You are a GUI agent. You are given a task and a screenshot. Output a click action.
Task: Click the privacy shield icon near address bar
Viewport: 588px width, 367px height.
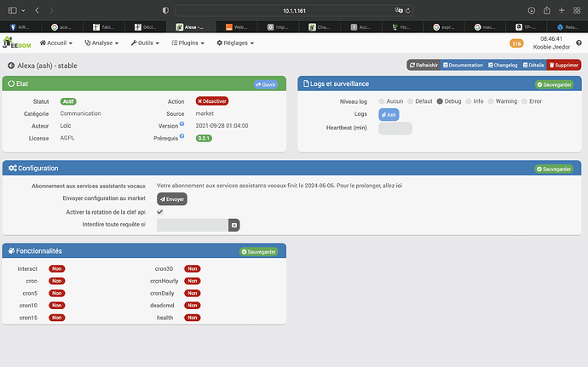[x=165, y=10]
